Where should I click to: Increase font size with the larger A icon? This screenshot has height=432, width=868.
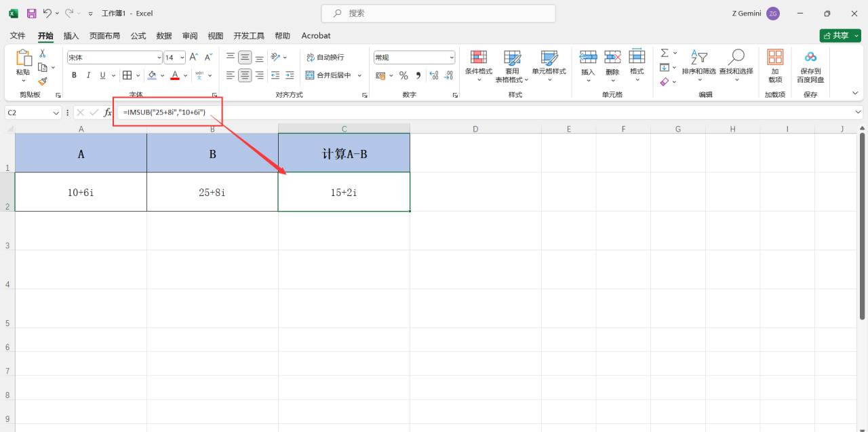pyautogui.click(x=193, y=58)
